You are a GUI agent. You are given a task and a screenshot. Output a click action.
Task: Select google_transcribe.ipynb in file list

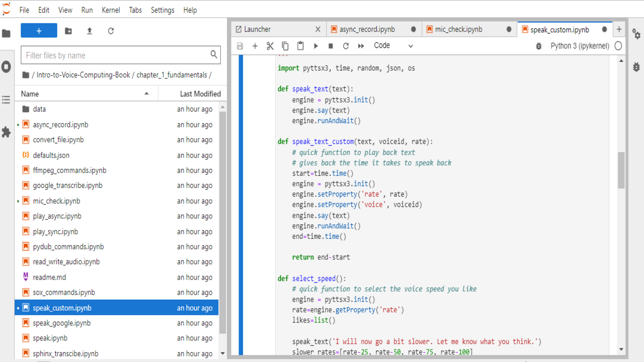coord(117,186)
